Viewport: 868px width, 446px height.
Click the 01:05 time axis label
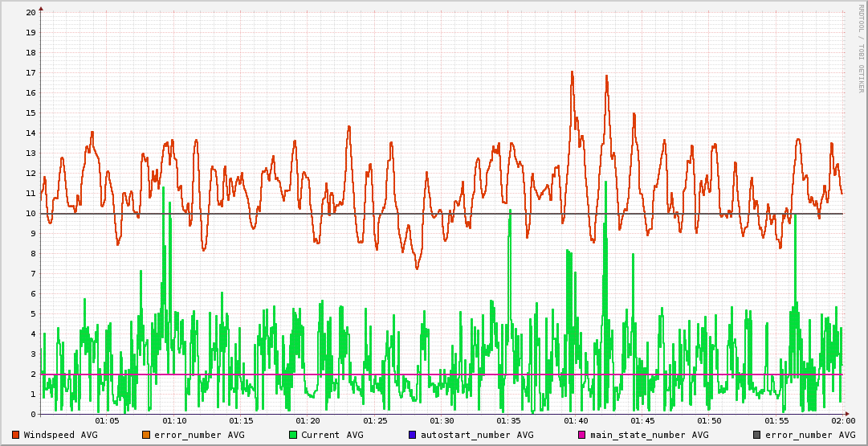[107, 421]
